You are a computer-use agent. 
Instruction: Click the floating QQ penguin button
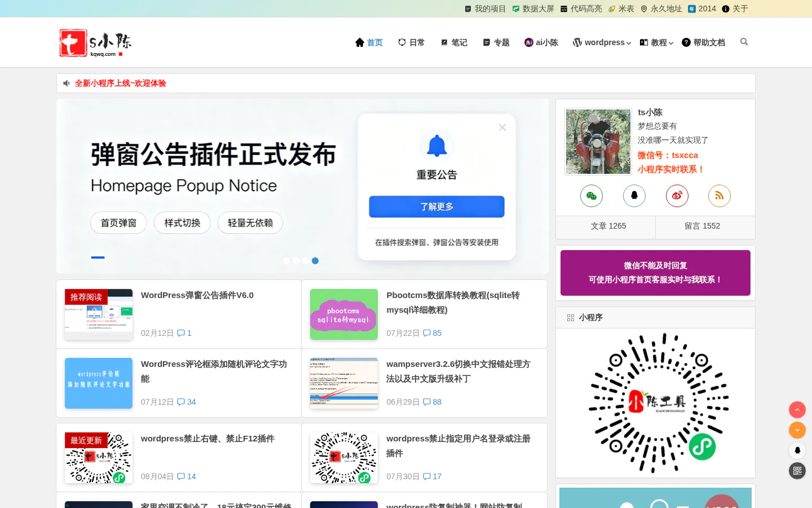pos(797,450)
